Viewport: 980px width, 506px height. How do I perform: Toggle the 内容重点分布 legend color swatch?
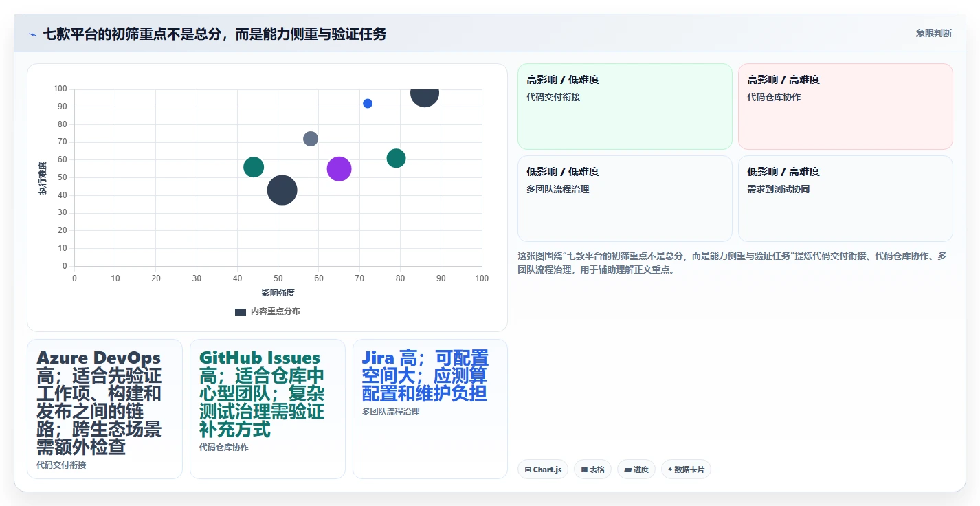click(241, 311)
